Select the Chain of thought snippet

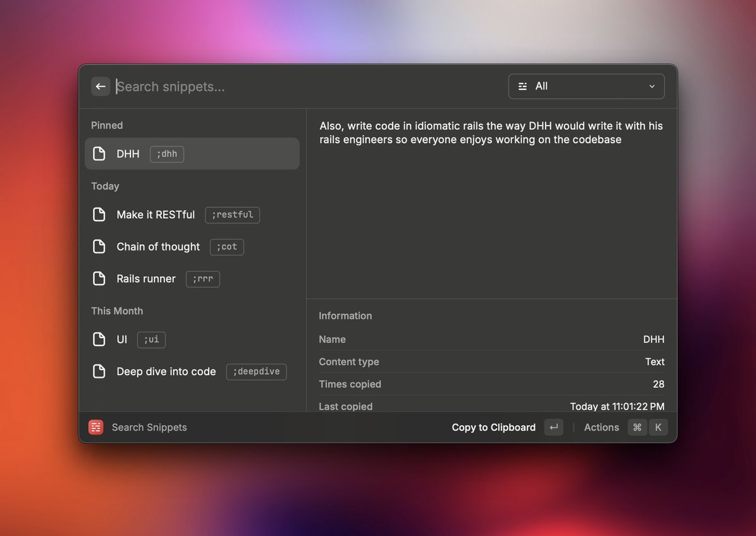(192, 247)
